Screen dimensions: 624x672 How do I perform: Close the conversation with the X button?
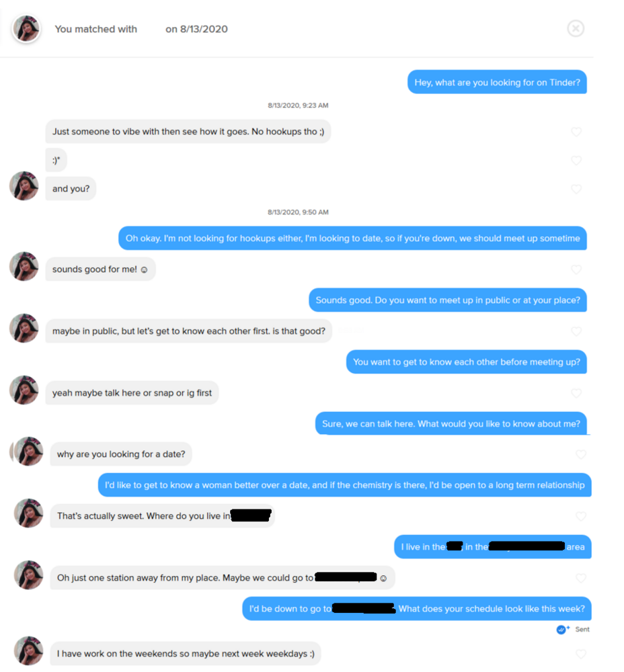point(576,29)
